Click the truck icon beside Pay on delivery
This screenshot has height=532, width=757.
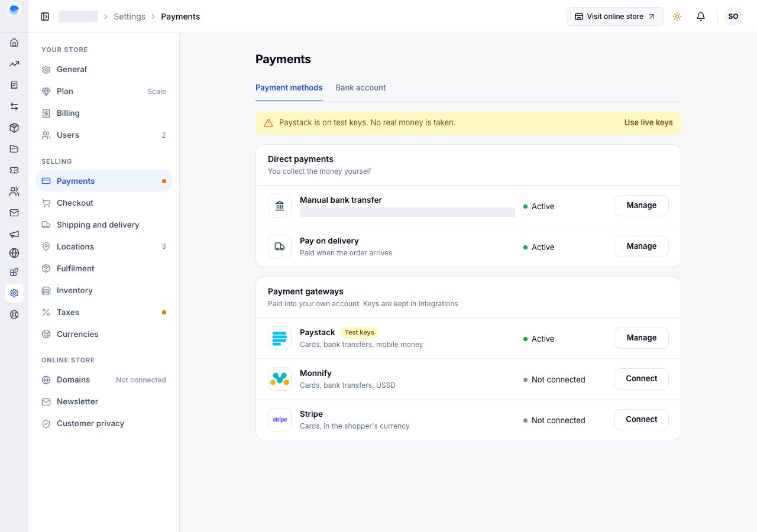click(x=280, y=246)
